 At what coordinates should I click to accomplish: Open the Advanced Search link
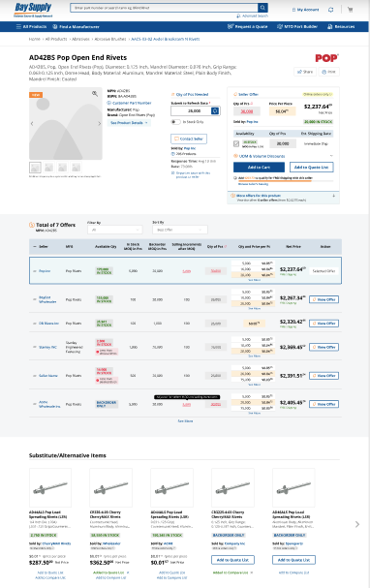[252, 15]
